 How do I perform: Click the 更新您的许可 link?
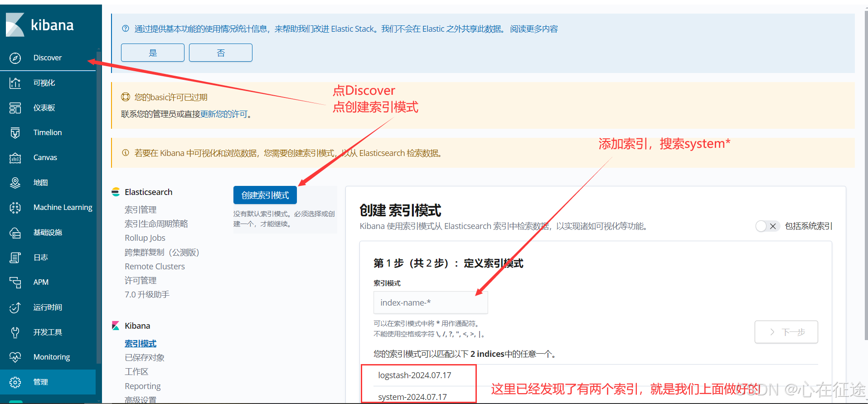pos(224,114)
